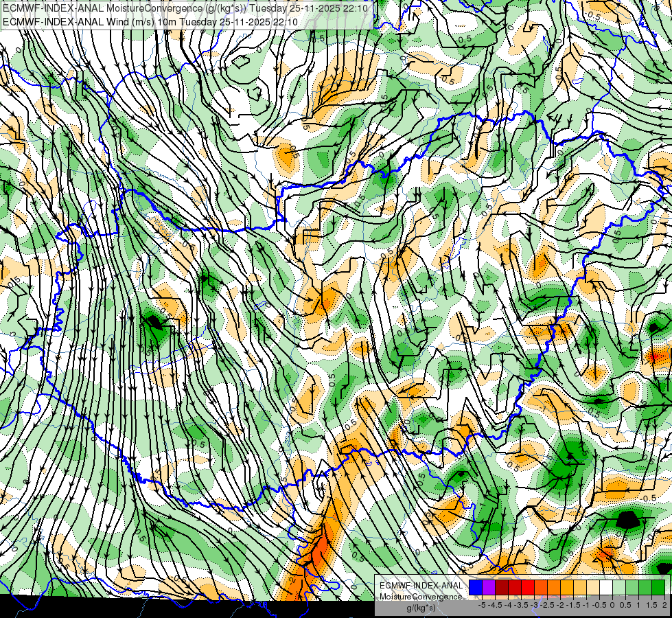
Task: Click the 2 tick label on the colorbar
Action: coord(664,605)
